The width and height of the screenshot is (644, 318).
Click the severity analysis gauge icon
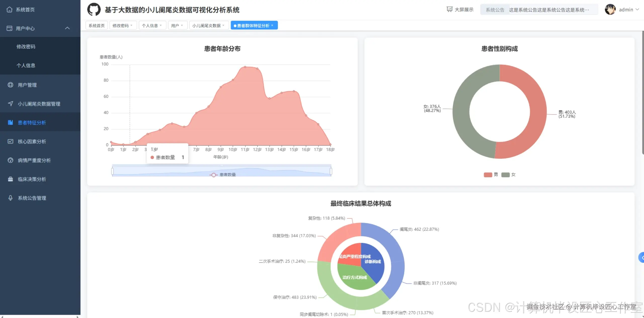(x=10, y=160)
